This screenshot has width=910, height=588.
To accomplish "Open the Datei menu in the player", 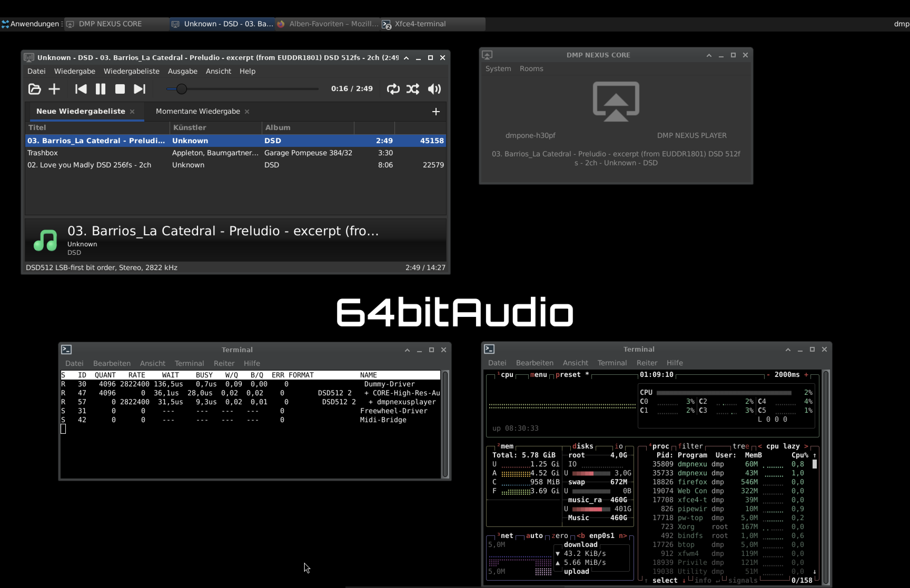I will pyautogui.click(x=36, y=71).
